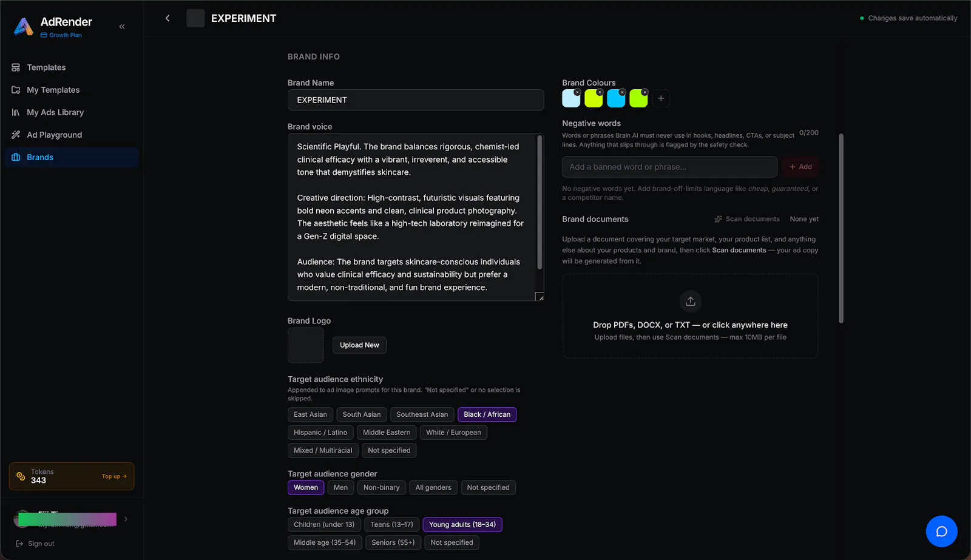Go back using the left arrow
The height and width of the screenshot is (560, 971).
167,18
